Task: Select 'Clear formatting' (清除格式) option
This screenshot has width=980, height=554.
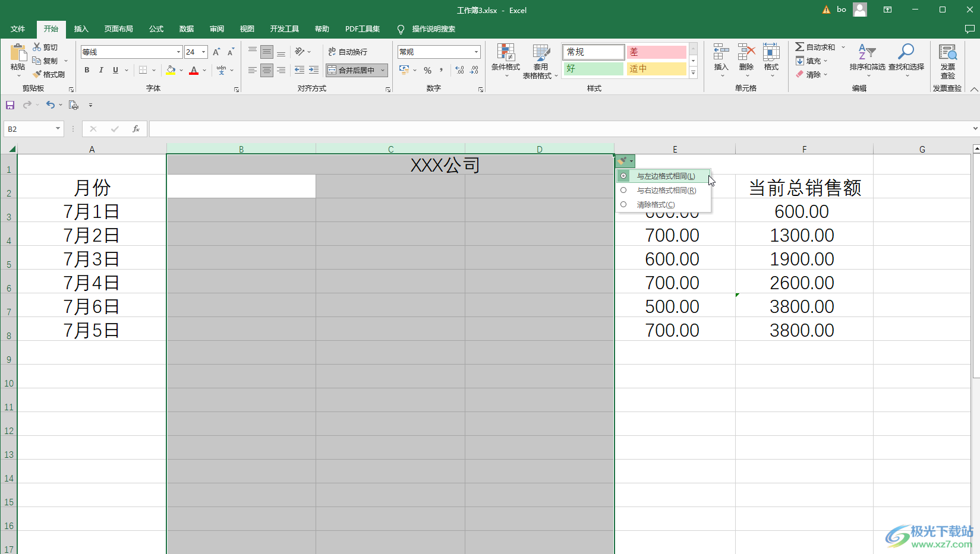Action: (x=663, y=205)
